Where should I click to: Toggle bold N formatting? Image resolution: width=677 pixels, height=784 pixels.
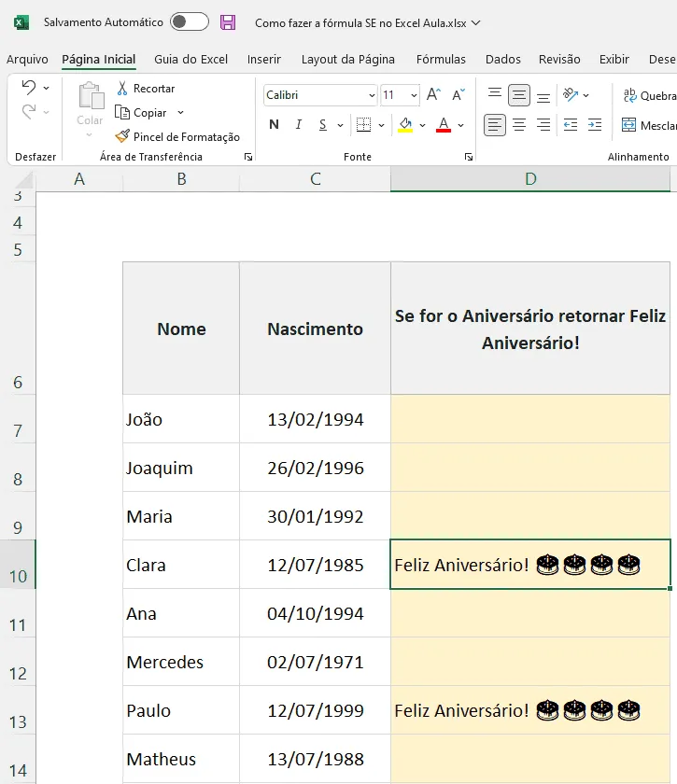tap(274, 124)
